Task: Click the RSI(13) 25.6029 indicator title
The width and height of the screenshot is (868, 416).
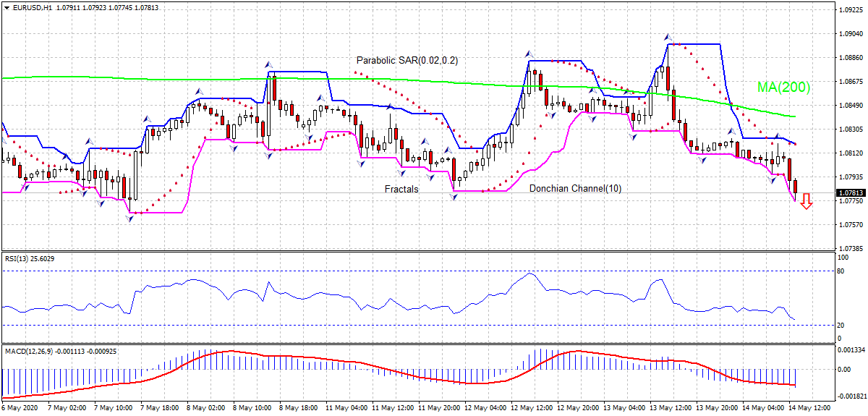Action: point(30,258)
